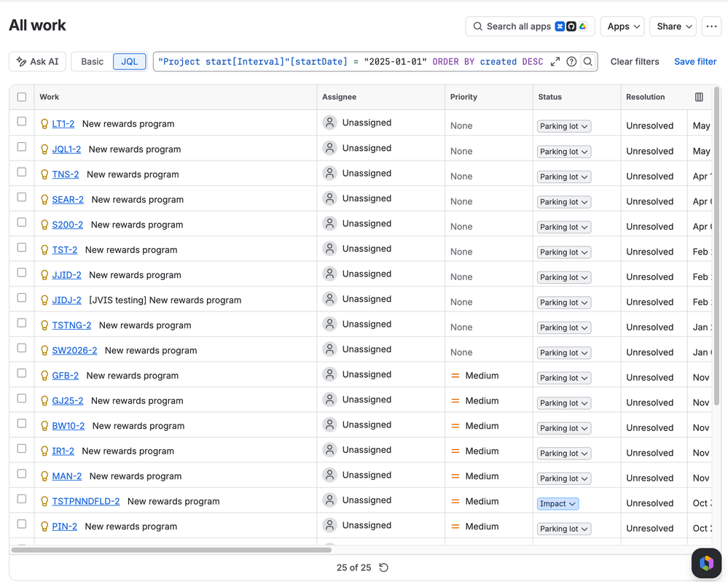Click the Medium priority icon for GFB-2

[455, 376]
